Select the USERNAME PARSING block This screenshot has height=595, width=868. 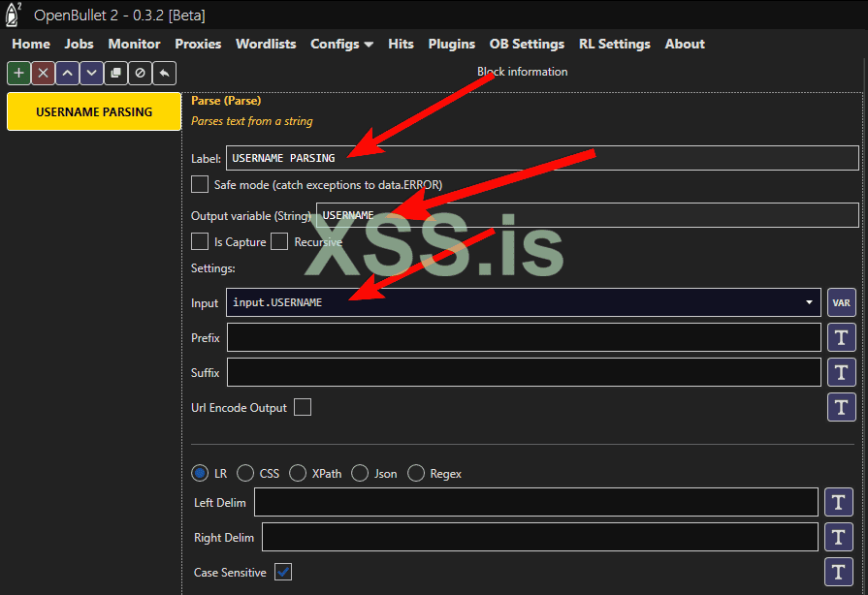[94, 111]
